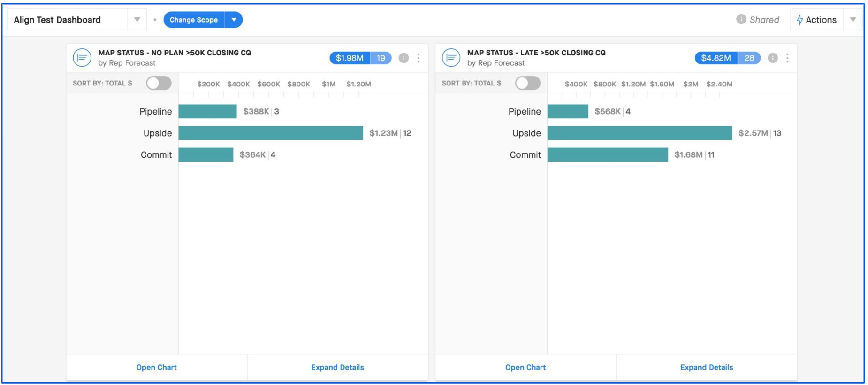Click the No Plan card chart-type icon
This screenshot has width=868, height=385.
[82, 58]
